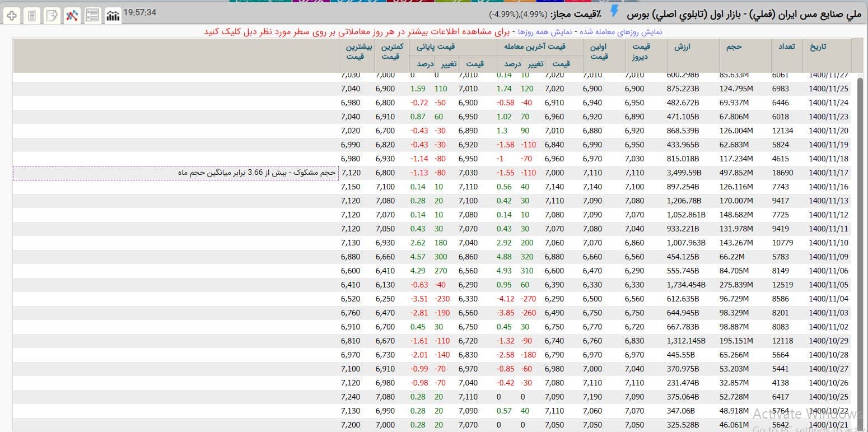The width and height of the screenshot is (868, 432).
Task: Click the volume cell 497.852M
Action: coord(736,173)
